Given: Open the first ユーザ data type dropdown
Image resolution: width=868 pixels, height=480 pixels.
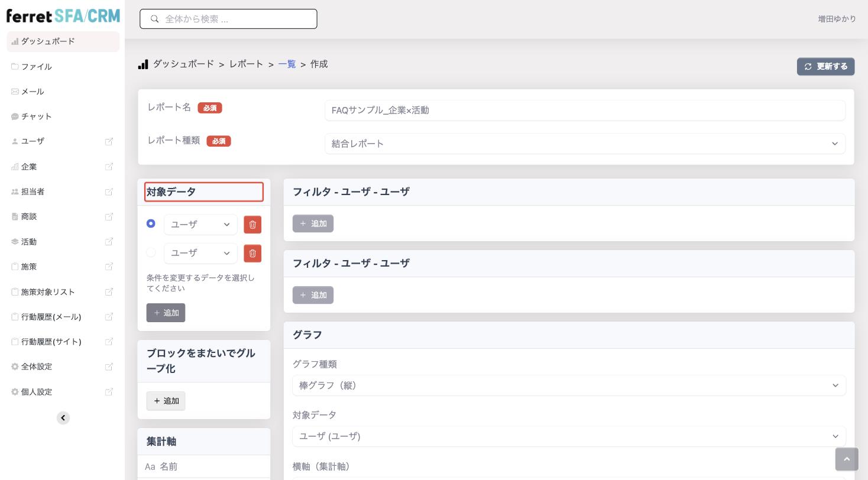Looking at the screenshot, I should (x=200, y=225).
